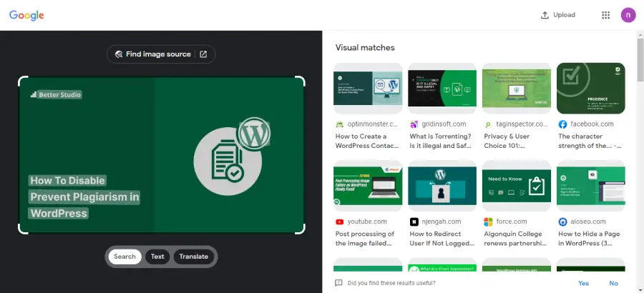644x293 pixels.
Task: Open 'How to Redirect User If Not Logged' result
Action: (x=442, y=239)
